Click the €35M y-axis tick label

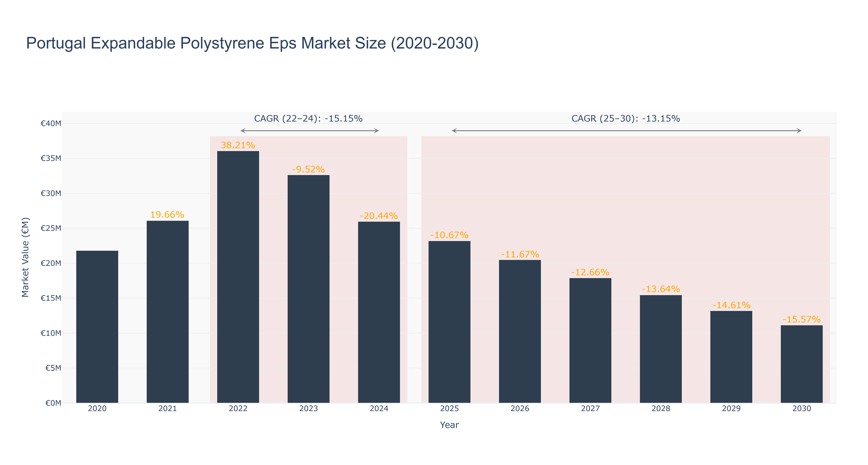[x=51, y=158]
